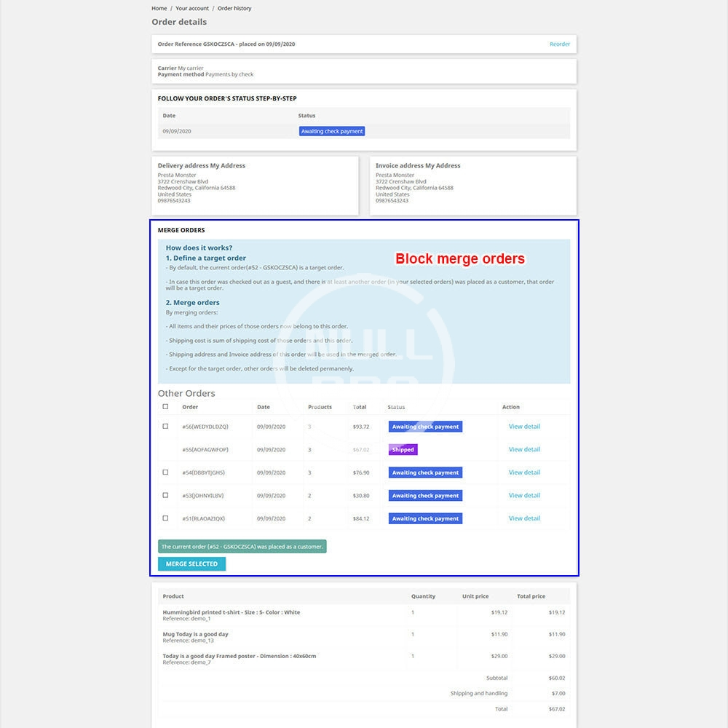The width and height of the screenshot is (728, 728).
Task: Open View detail for shipped order #55
Action: [x=524, y=449]
